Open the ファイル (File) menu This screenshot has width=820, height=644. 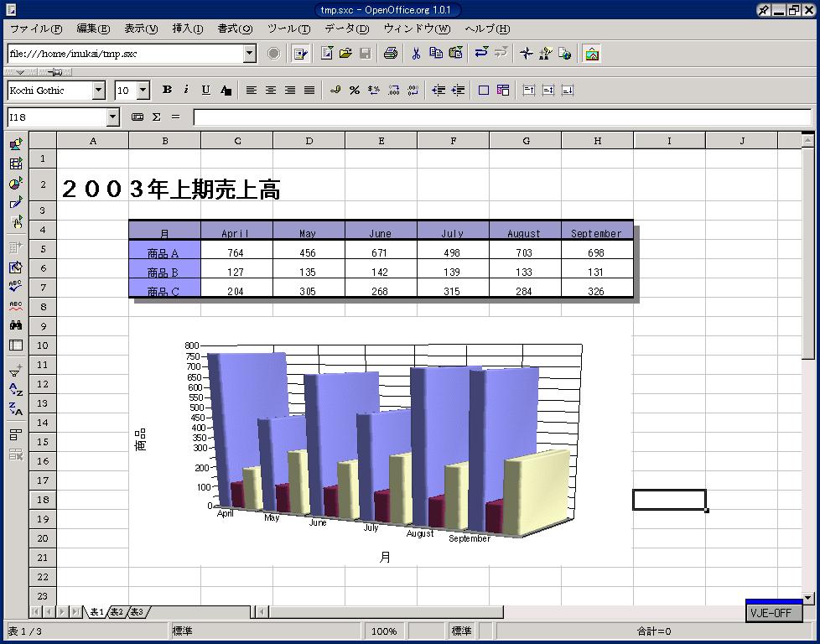click(x=35, y=29)
